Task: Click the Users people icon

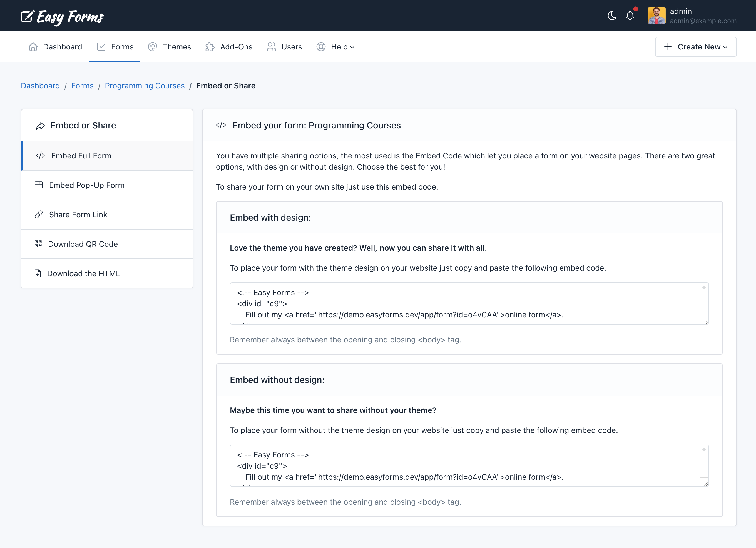Action: tap(271, 47)
